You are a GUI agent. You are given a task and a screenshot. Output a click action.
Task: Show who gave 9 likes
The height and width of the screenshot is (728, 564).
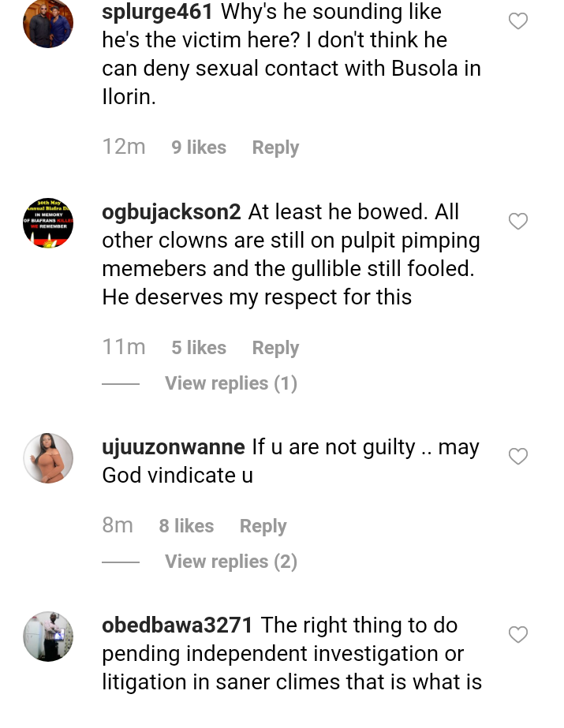[x=199, y=147]
